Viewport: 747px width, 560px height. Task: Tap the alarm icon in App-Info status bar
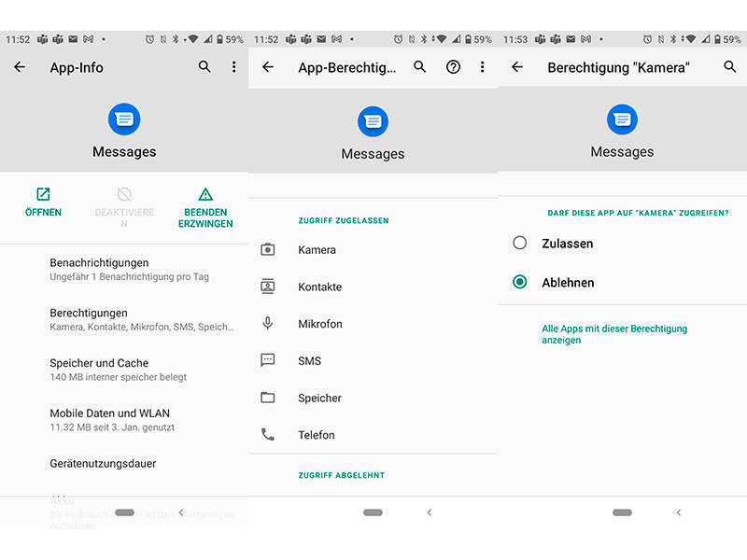pos(149,39)
